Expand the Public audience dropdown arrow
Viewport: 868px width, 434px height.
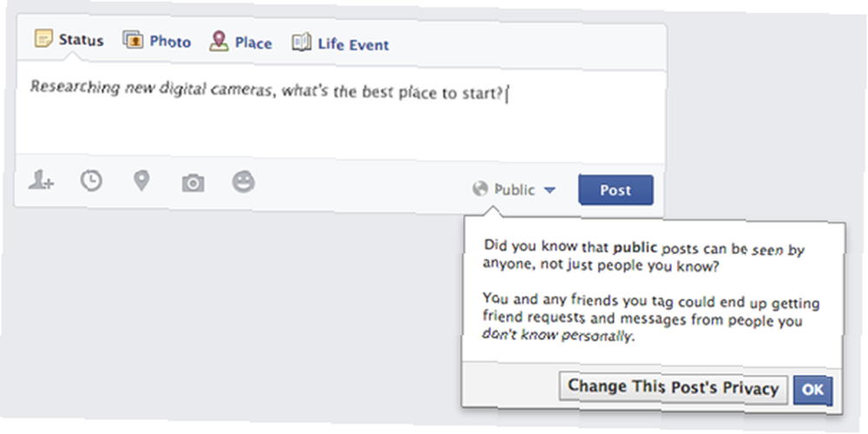(x=549, y=190)
